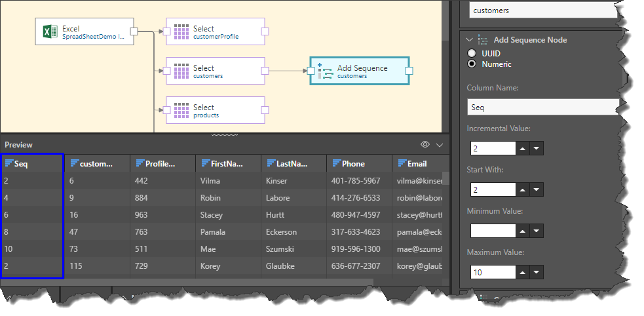
Task: Click the Email column type icon
Action: point(402,164)
